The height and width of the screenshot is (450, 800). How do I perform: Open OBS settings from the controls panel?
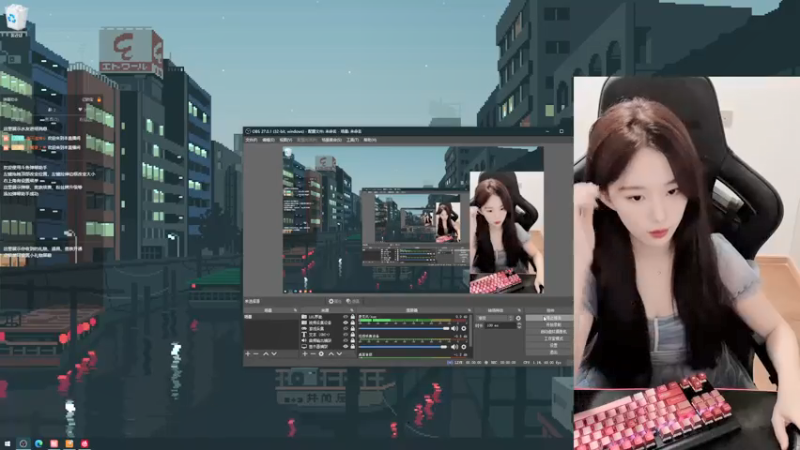[549, 345]
